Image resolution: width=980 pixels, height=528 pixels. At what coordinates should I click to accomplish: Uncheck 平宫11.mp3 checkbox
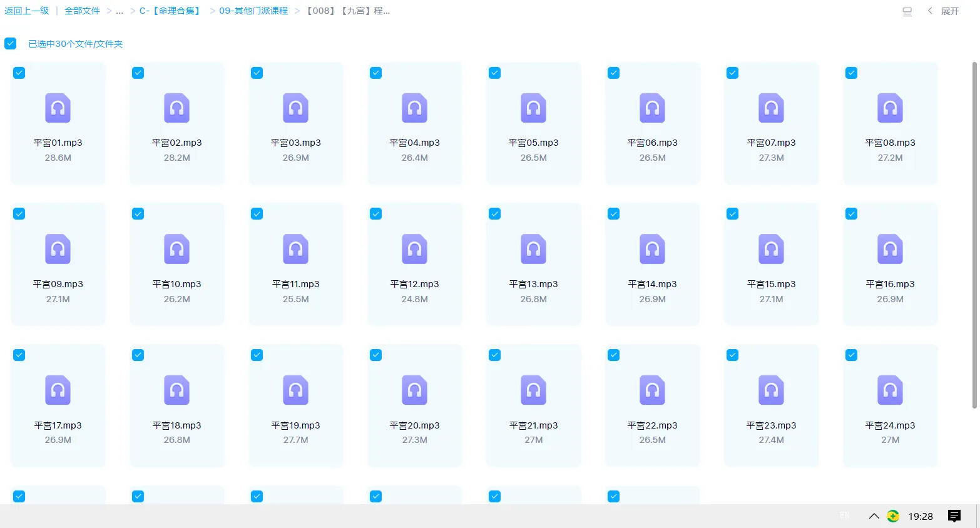click(x=257, y=214)
